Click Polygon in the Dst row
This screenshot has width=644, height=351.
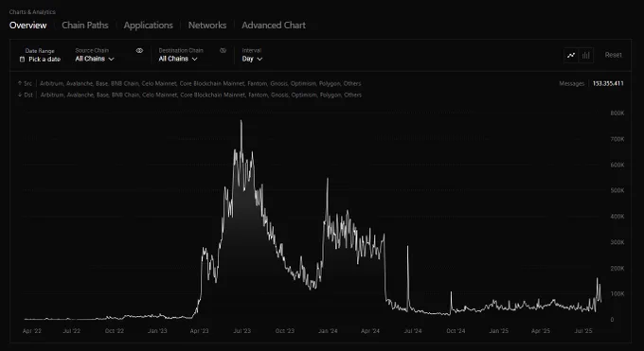click(331, 95)
